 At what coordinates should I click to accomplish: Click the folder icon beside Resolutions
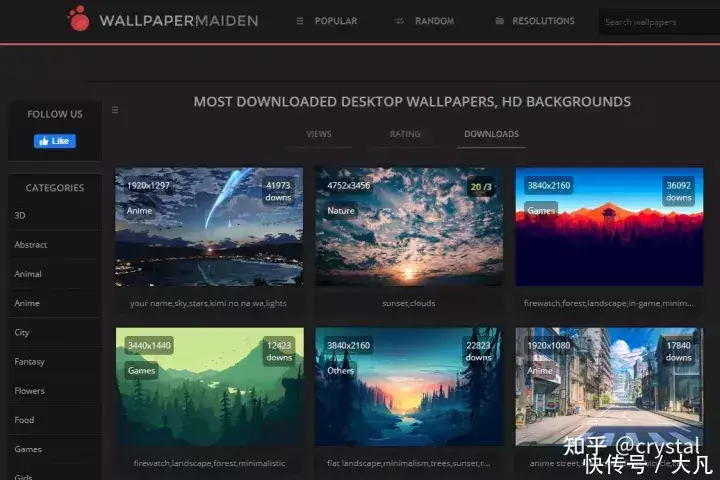[500, 21]
